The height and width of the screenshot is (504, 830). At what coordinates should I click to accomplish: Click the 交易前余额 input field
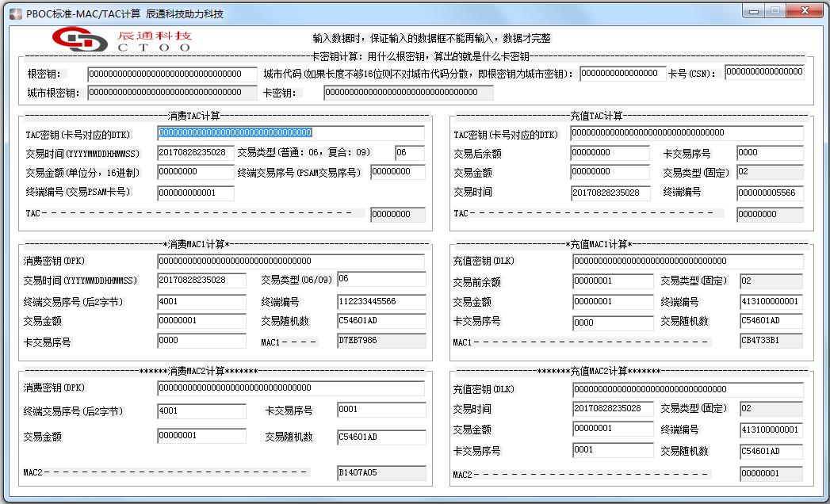613,281
